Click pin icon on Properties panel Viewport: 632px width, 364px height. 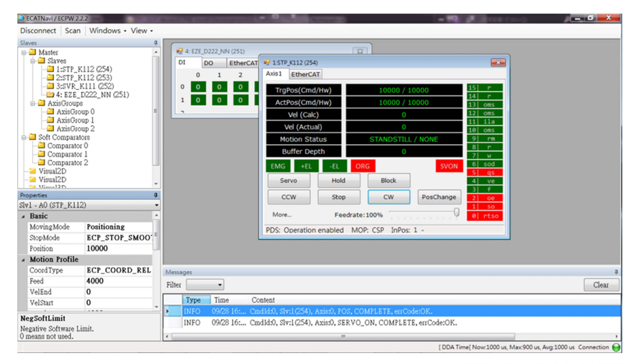click(156, 195)
